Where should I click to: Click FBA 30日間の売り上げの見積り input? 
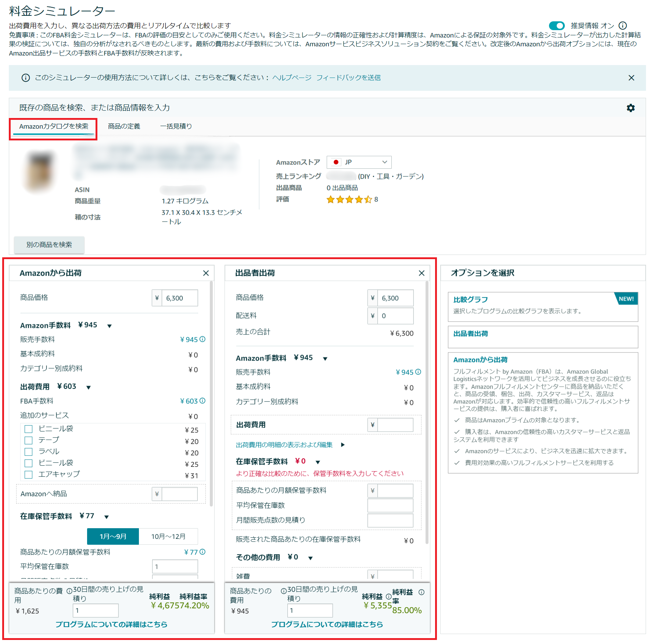pos(96,611)
